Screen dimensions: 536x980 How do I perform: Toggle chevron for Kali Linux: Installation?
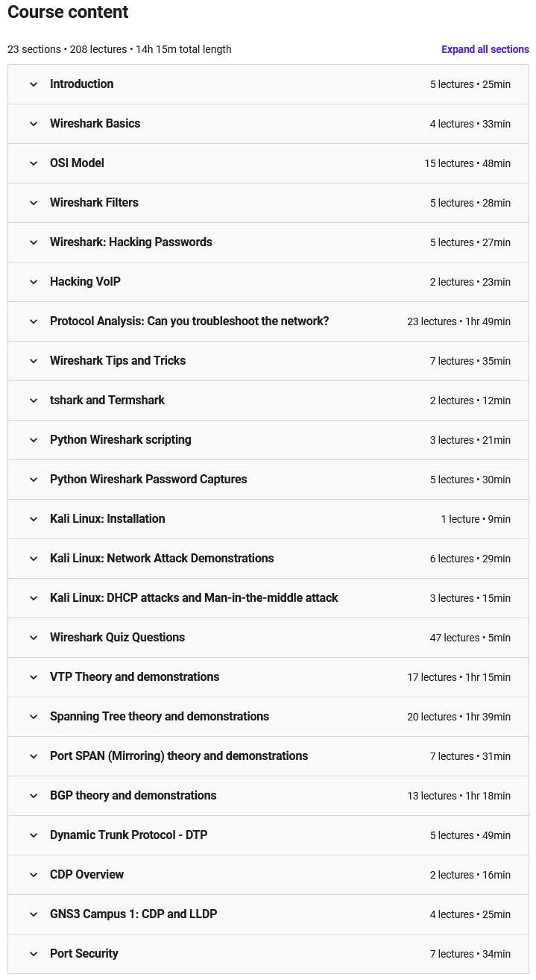(x=34, y=519)
